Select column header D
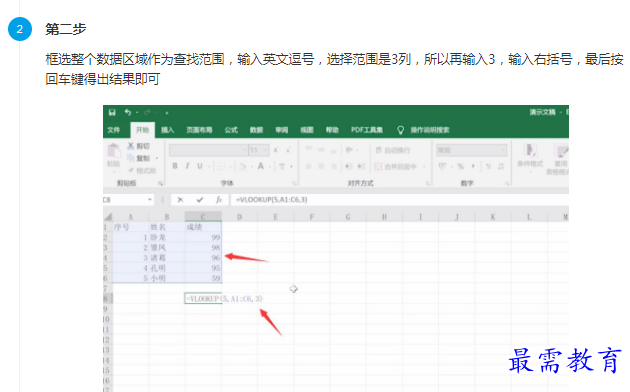Image resolution: width=630 pixels, height=392 pixels. tap(239, 217)
